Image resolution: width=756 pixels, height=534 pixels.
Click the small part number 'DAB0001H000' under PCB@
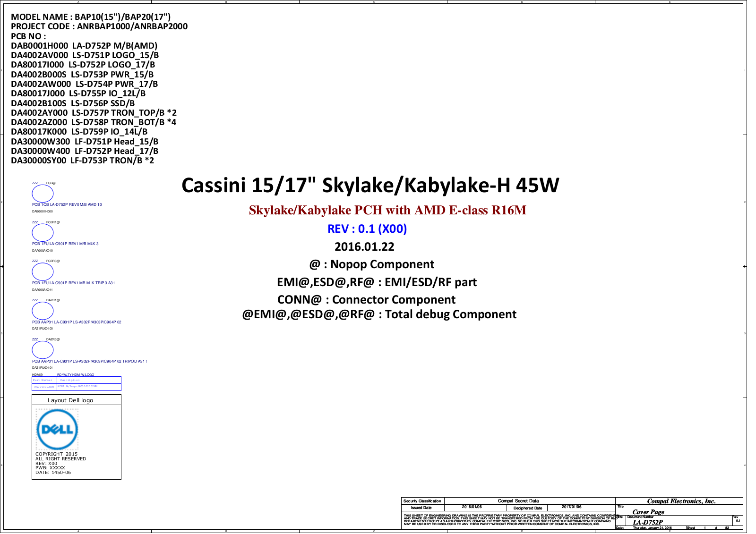tap(43, 212)
